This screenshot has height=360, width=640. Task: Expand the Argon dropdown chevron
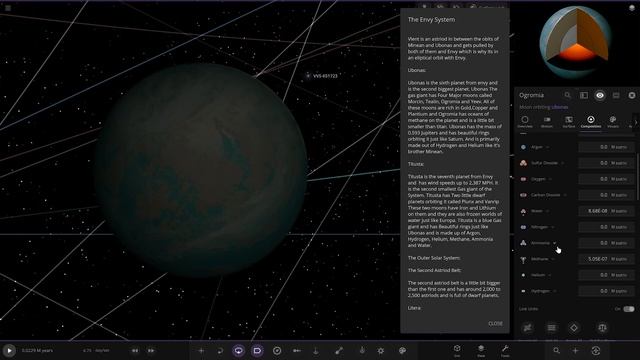tap(548, 147)
